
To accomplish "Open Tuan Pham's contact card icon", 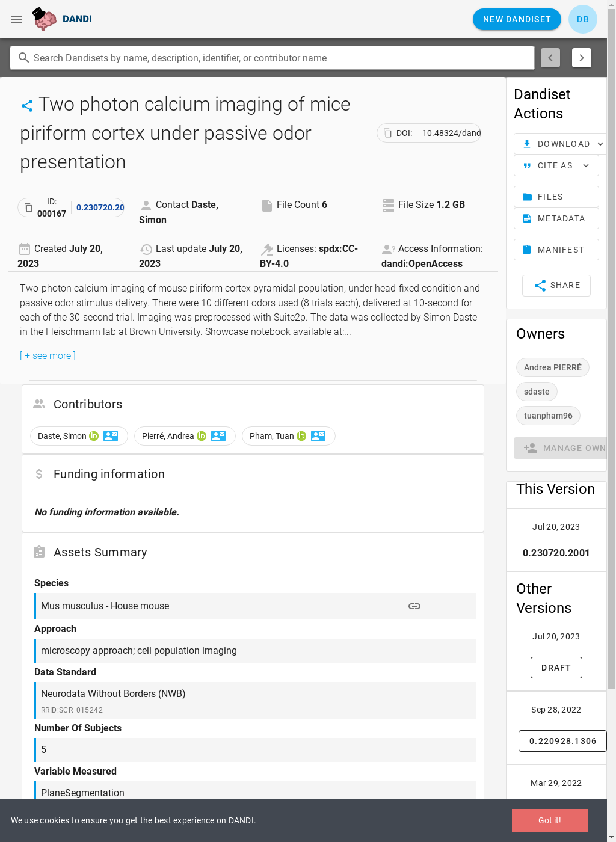I will (x=318, y=436).
